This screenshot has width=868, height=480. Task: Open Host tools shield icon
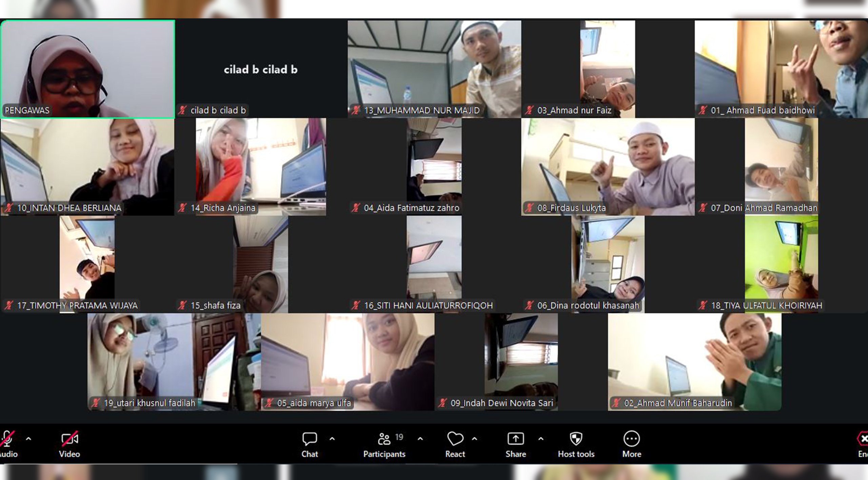tap(576, 439)
